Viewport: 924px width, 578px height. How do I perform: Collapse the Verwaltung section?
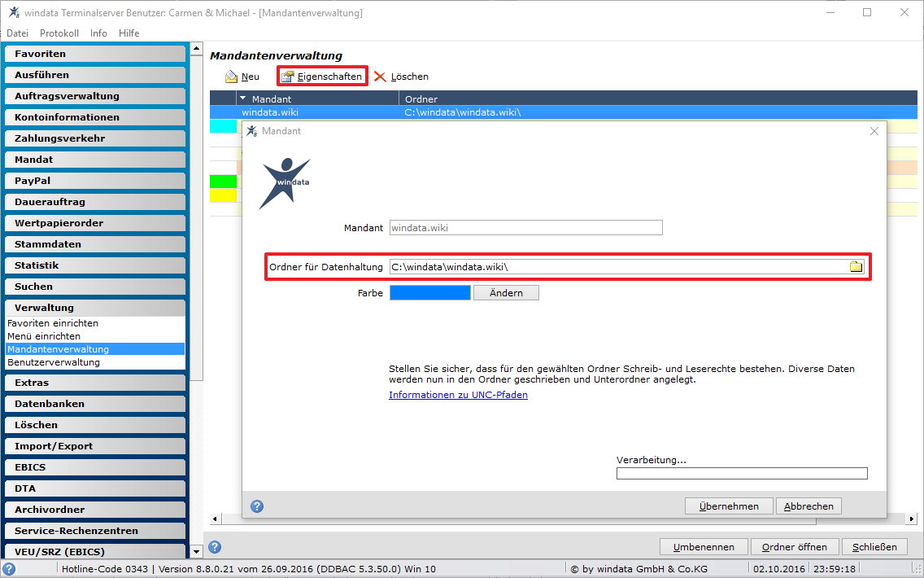pos(95,308)
